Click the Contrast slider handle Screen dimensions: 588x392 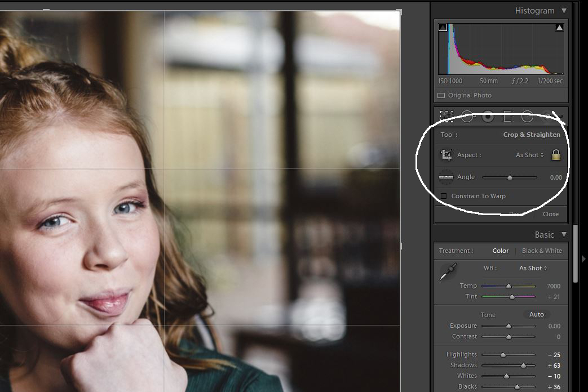[509, 337]
